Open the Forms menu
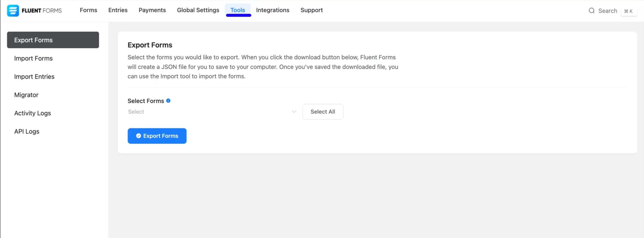Screen dimensions: 644x238 pyautogui.click(x=89, y=10)
